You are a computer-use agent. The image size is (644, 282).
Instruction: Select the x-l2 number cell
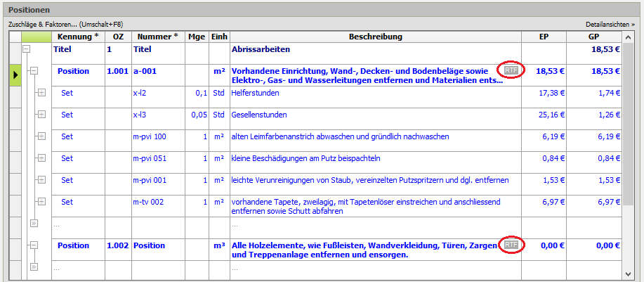click(158, 97)
